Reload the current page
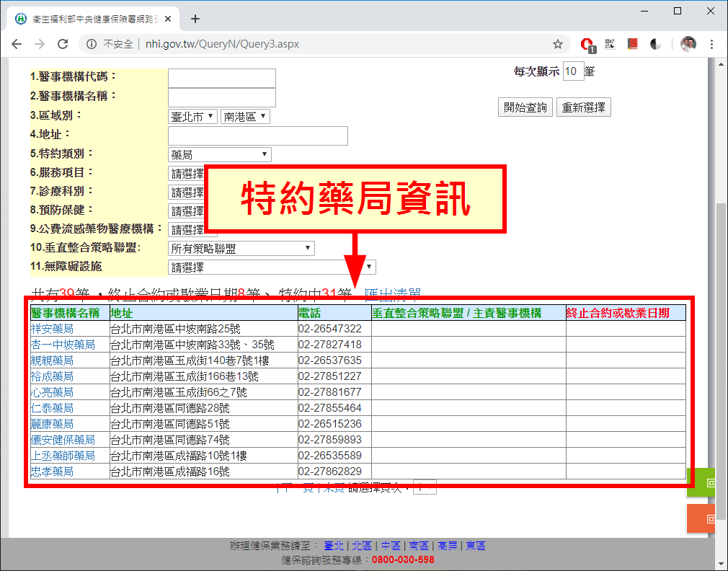 63,44
